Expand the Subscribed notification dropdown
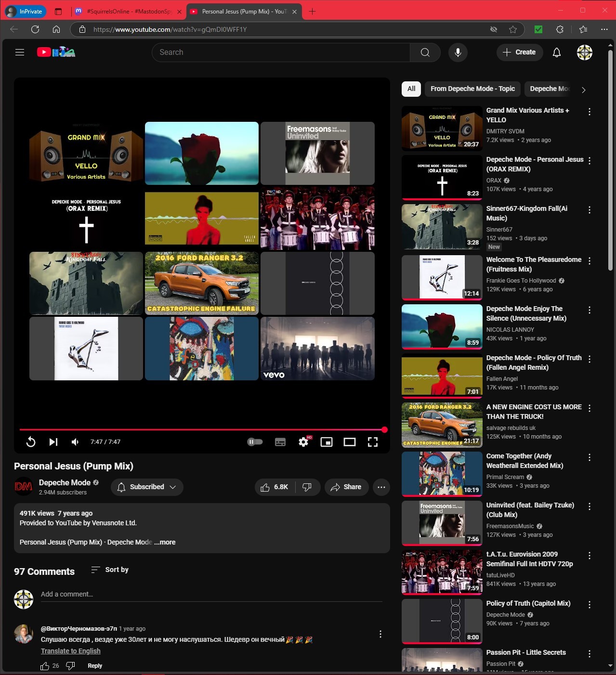Image resolution: width=616 pixels, height=675 pixels. click(x=147, y=487)
